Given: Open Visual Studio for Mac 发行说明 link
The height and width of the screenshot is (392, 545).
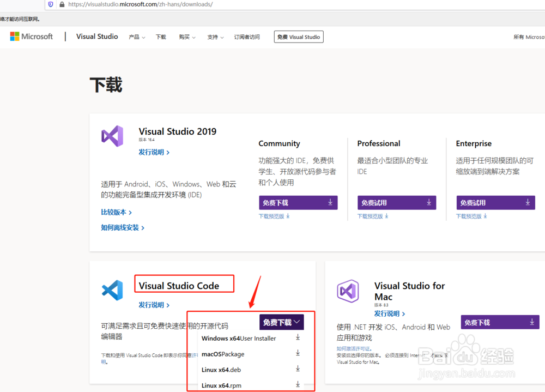Looking at the screenshot, I should (390, 313).
